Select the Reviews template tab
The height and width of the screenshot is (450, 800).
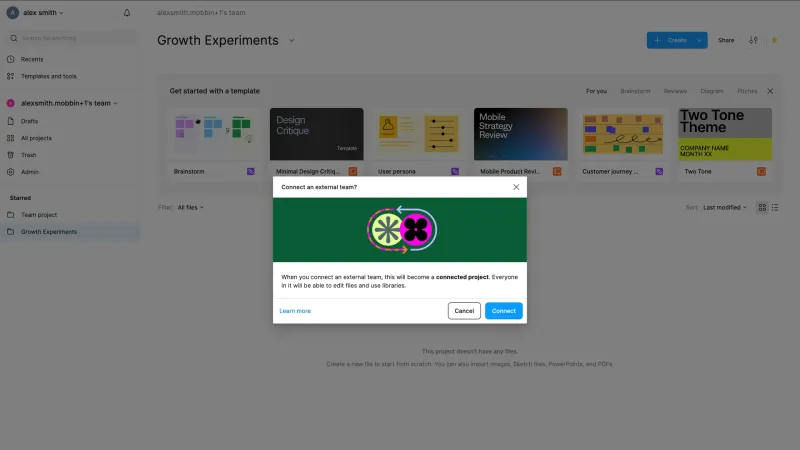tap(675, 91)
